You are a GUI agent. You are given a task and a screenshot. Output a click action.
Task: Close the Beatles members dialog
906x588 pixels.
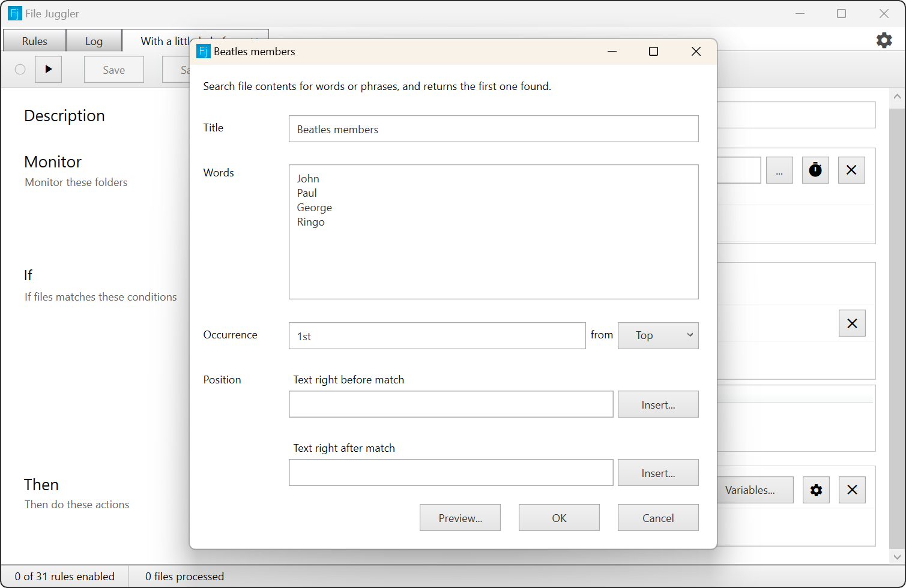tap(696, 52)
